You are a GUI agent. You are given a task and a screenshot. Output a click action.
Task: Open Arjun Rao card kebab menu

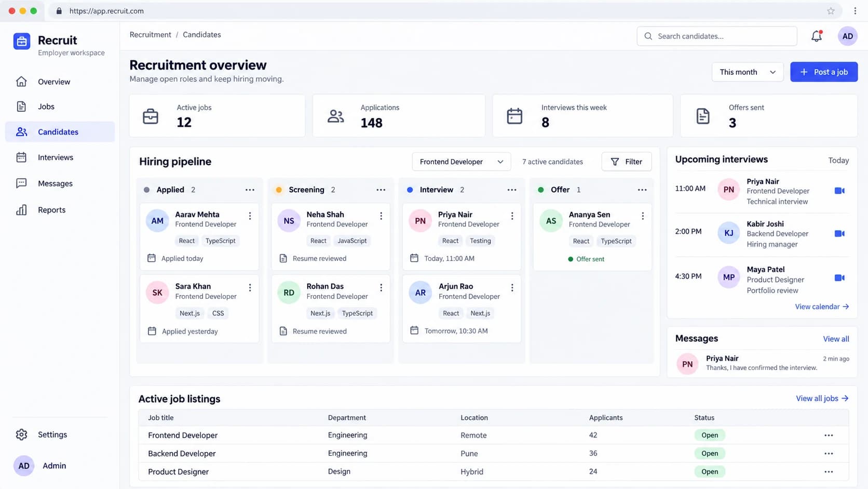click(512, 287)
